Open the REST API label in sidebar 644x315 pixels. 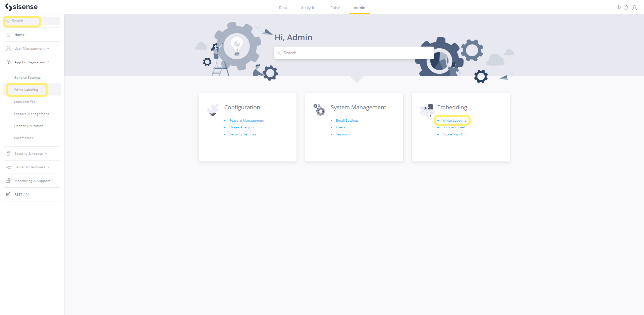click(21, 194)
